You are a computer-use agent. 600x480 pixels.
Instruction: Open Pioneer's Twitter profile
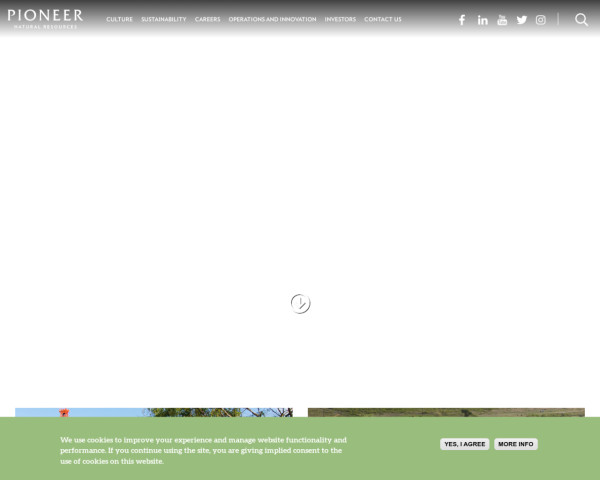(x=522, y=20)
